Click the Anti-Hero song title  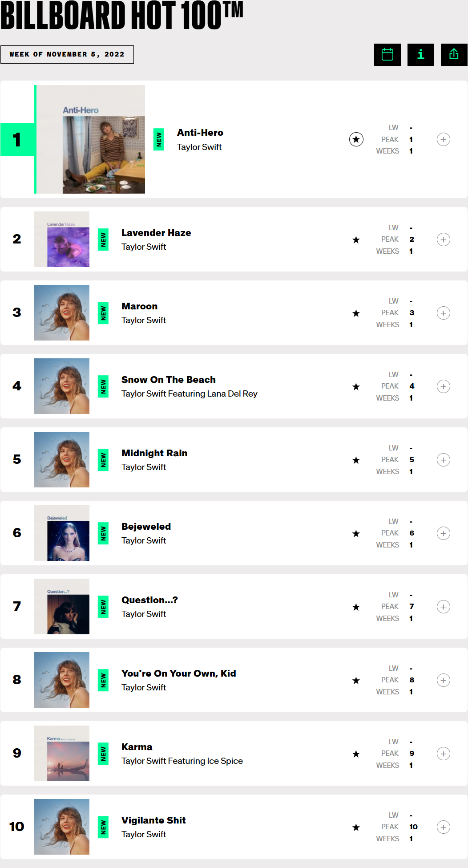tap(200, 133)
